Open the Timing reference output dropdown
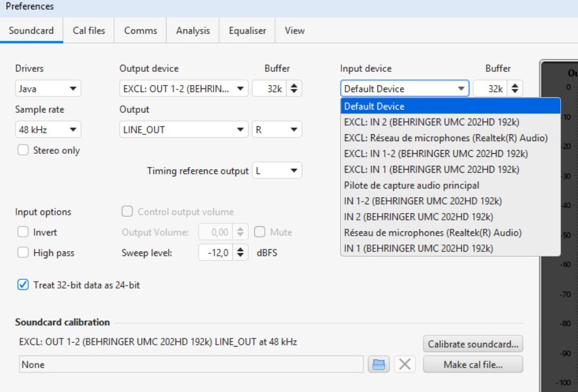578x392 pixels. [x=277, y=171]
